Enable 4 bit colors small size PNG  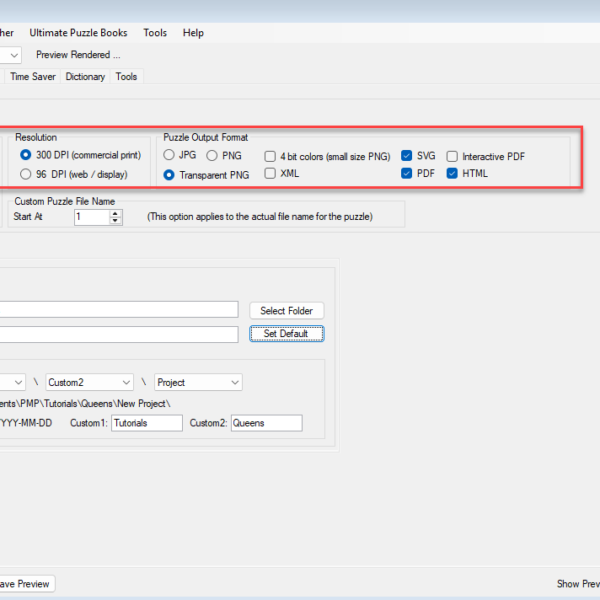(x=271, y=156)
